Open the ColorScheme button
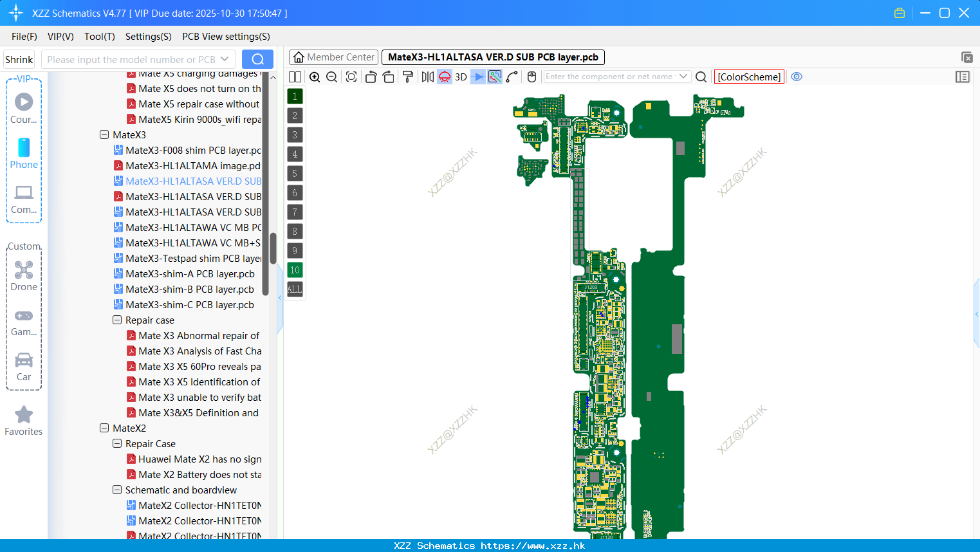980x552 pixels. coord(749,77)
